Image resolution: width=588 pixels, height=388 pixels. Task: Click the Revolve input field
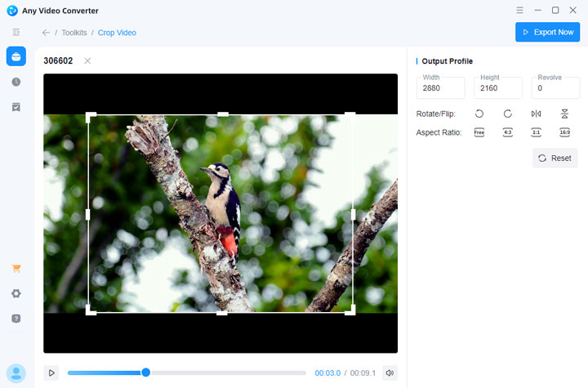(555, 88)
